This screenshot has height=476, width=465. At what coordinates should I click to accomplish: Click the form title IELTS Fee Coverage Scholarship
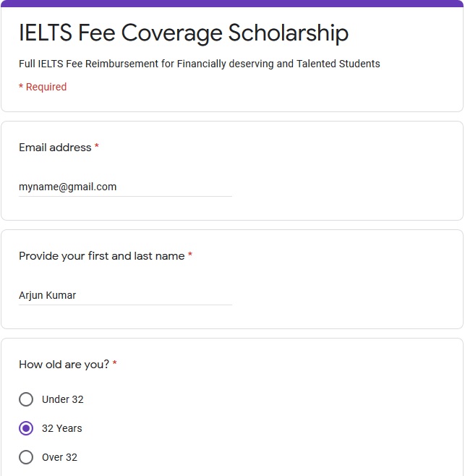tap(184, 33)
